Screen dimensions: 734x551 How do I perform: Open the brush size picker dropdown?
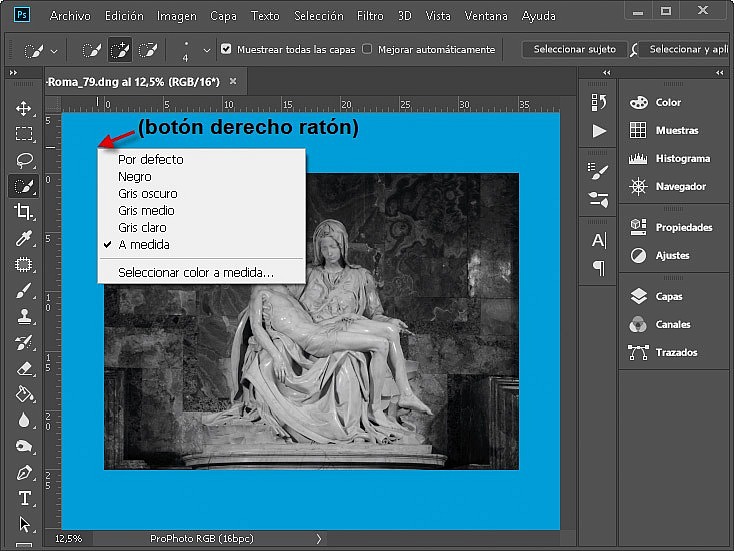coord(206,50)
